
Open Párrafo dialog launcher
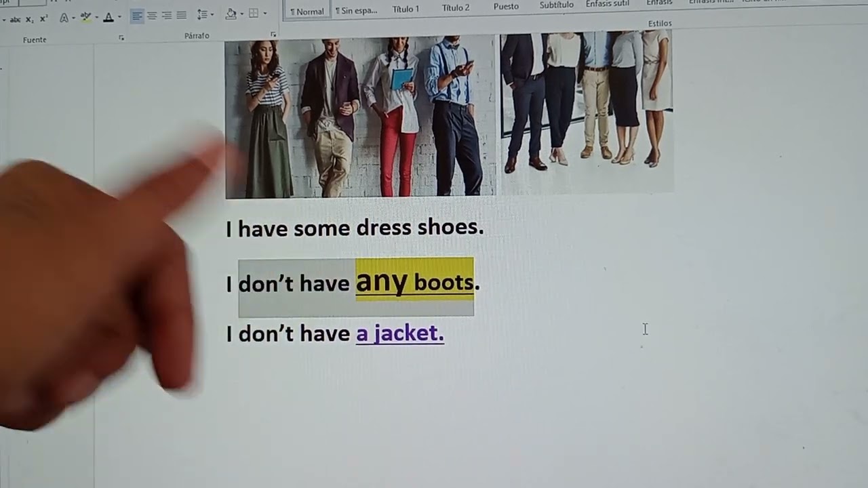coord(273,34)
